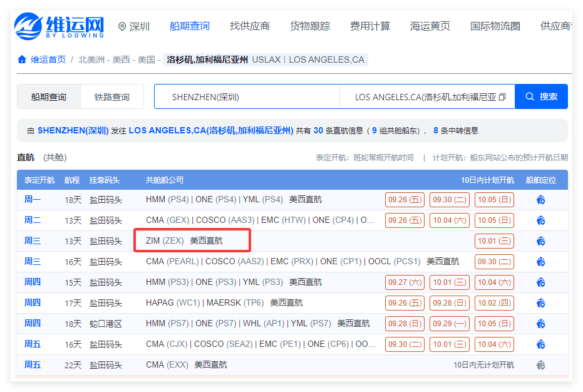Click 09.29 (一) date in HMM PS7 row
The height and width of the screenshot is (392, 583).
450,324
